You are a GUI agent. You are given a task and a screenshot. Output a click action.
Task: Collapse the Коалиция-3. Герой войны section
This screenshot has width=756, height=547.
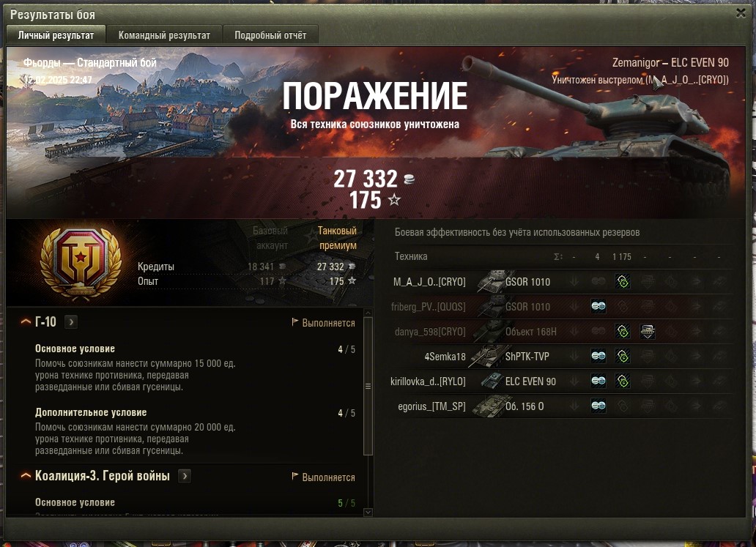tap(25, 476)
